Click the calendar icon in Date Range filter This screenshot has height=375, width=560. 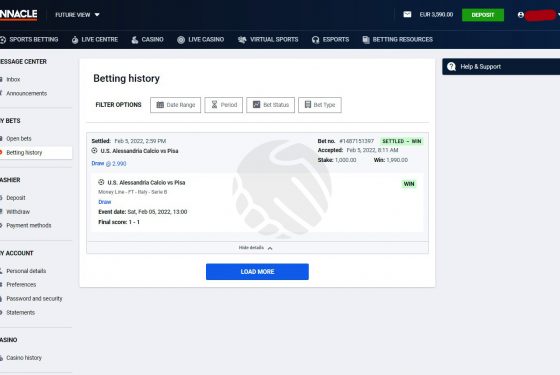[160, 105]
